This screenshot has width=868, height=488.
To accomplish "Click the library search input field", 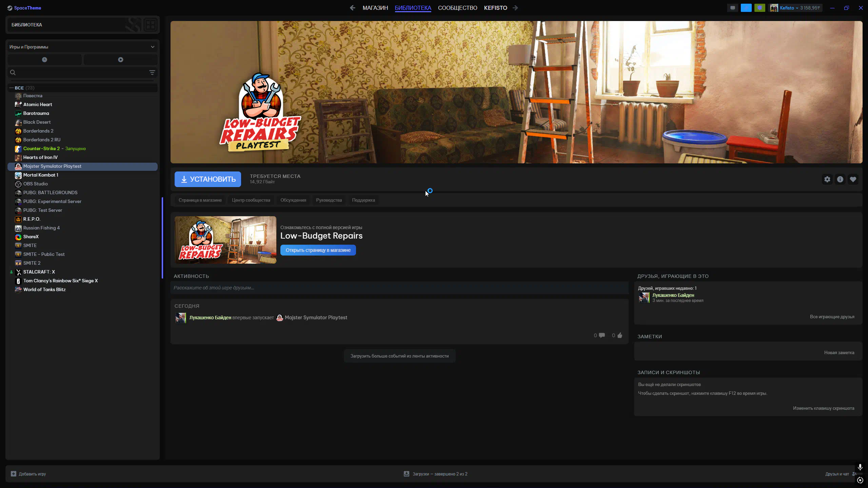I will coord(82,73).
